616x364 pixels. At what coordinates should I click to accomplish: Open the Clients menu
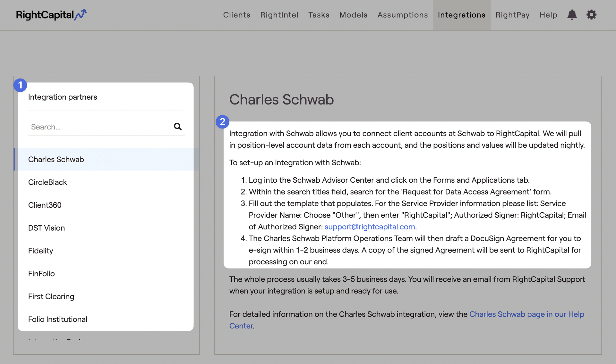pos(236,15)
